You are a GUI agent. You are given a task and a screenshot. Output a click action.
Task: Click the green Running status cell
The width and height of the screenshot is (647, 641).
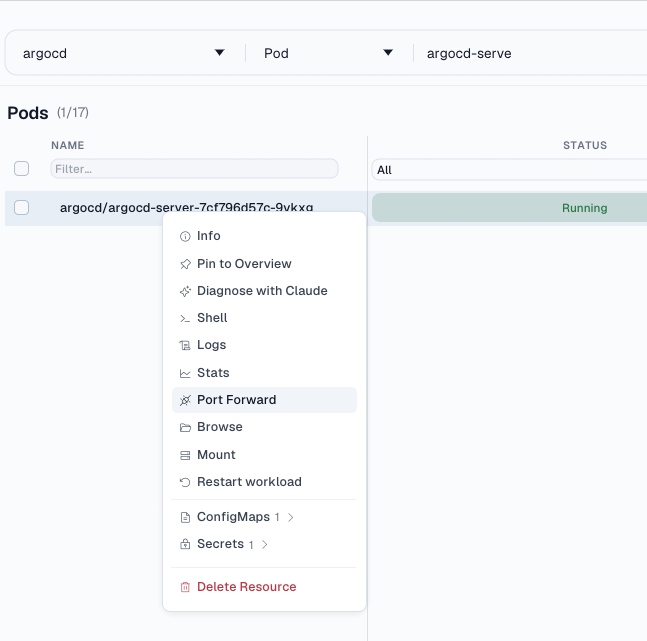tap(509, 208)
